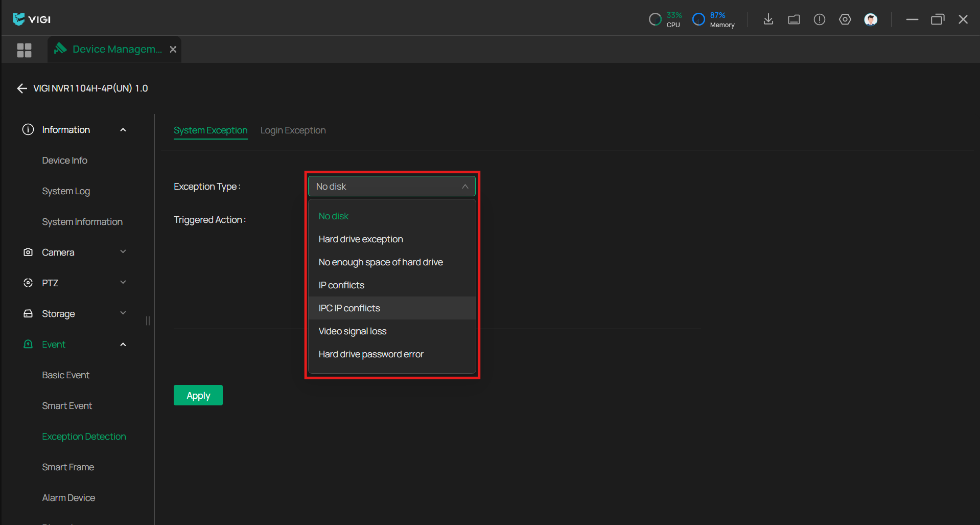
Task: Click the download icon in top bar
Action: click(x=768, y=19)
